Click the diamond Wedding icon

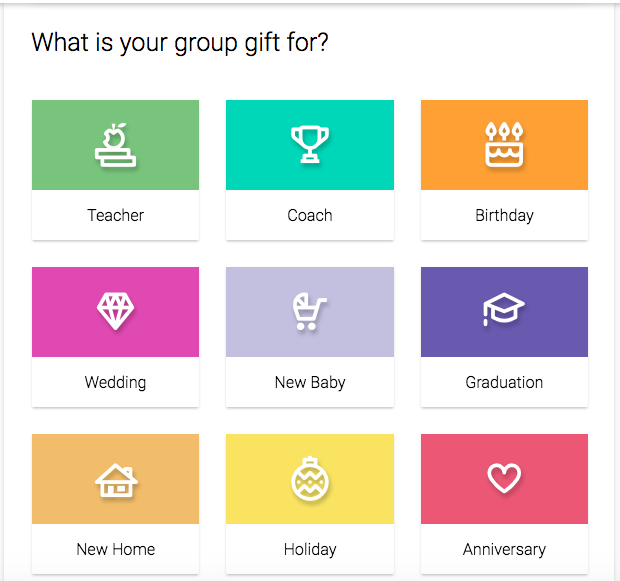(115, 311)
